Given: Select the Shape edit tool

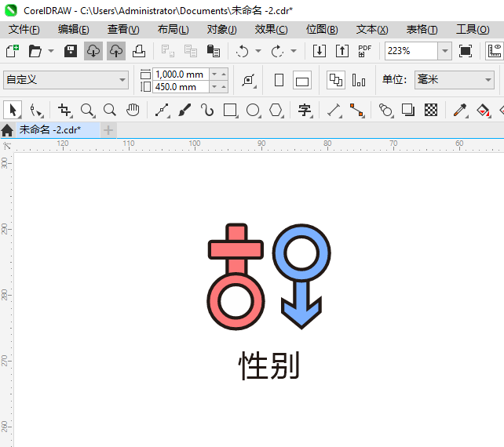Looking at the screenshot, I should pyautogui.click(x=36, y=110).
